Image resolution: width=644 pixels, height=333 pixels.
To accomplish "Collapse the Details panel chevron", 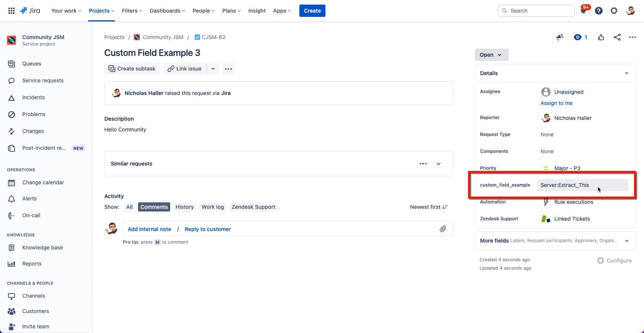I will [627, 73].
